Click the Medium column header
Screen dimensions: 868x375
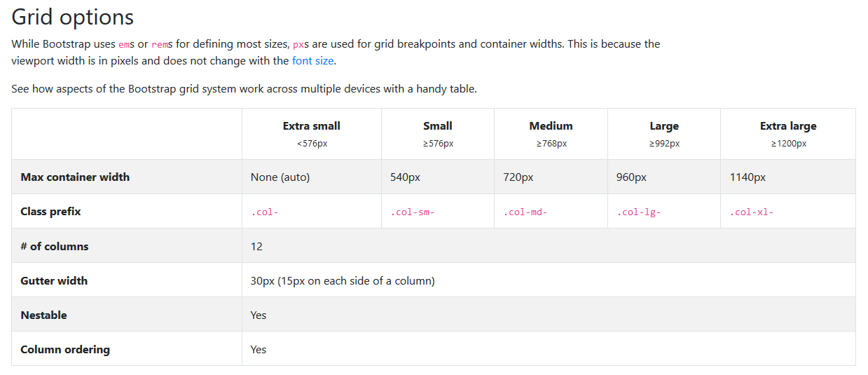coord(551,126)
